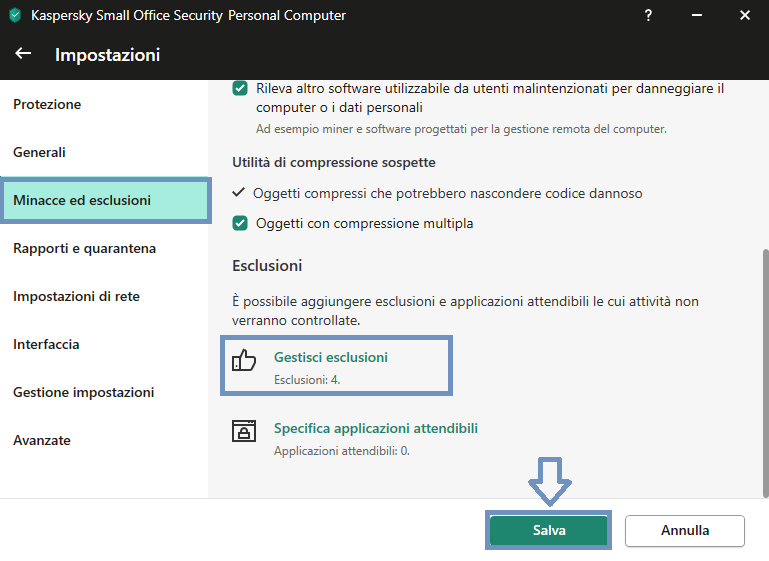Open Gestisci esclusioni link
769x561 pixels.
click(331, 357)
